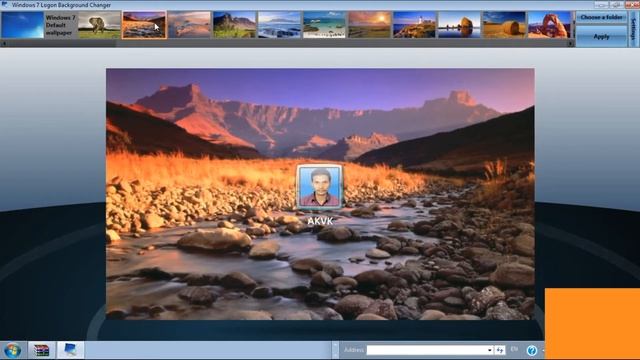Image resolution: width=640 pixels, height=360 pixels.
Task: Select the lighthouse on cliff wallpaper thumbnail
Action: tap(414, 25)
